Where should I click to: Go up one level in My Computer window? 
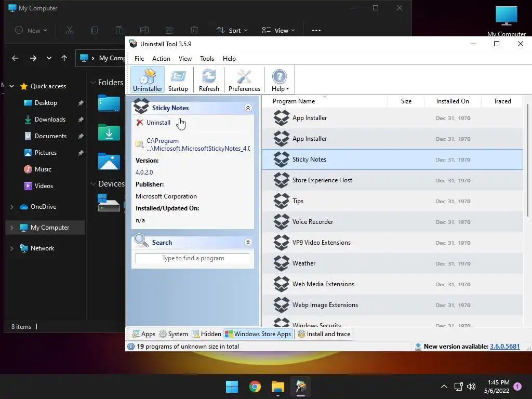pos(64,58)
